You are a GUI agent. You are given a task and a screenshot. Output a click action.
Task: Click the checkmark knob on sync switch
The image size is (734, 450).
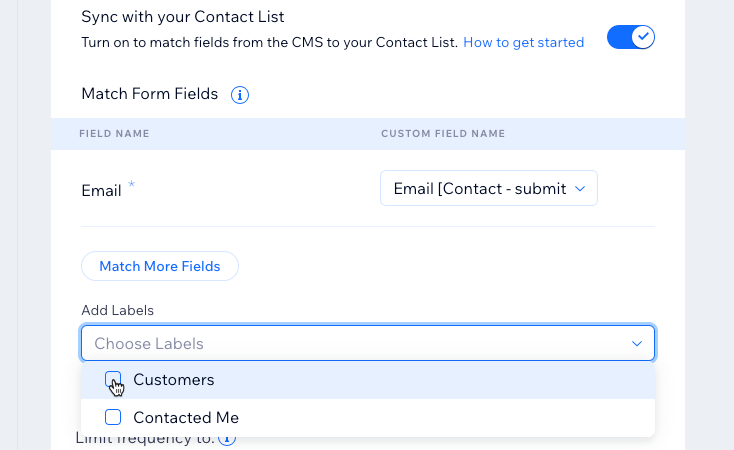(x=643, y=37)
